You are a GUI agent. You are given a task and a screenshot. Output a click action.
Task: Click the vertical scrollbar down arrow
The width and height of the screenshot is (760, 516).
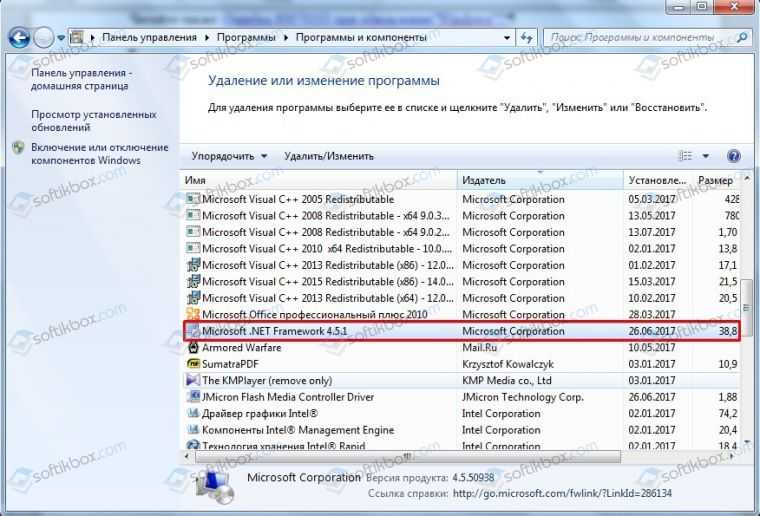tap(746, 442)
